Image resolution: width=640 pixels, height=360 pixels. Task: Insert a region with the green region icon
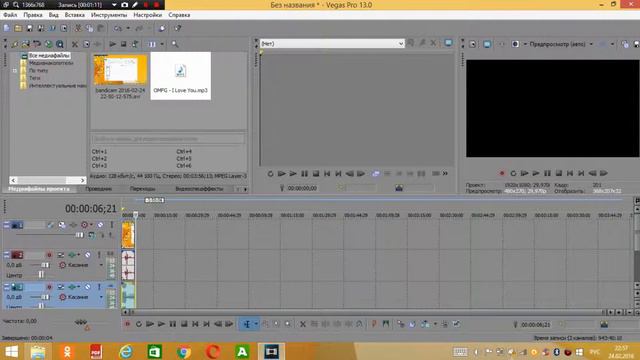[x=385, y=324]
